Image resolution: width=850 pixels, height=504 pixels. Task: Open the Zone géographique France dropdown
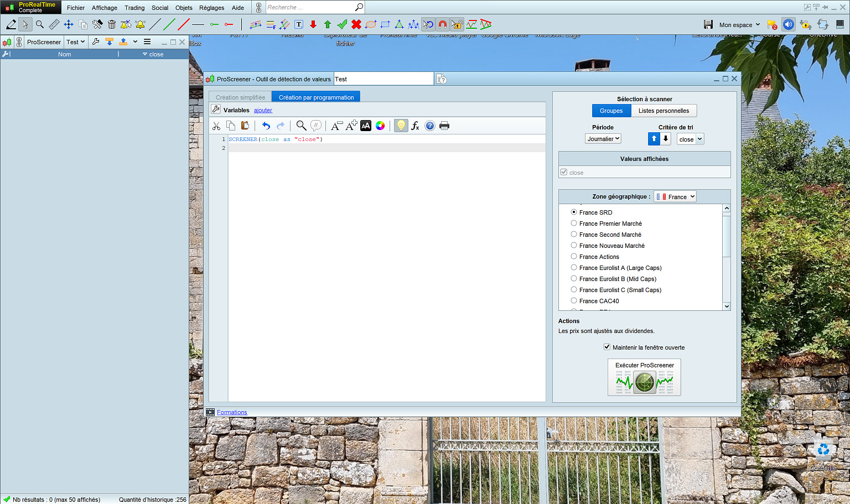point(675,196)
